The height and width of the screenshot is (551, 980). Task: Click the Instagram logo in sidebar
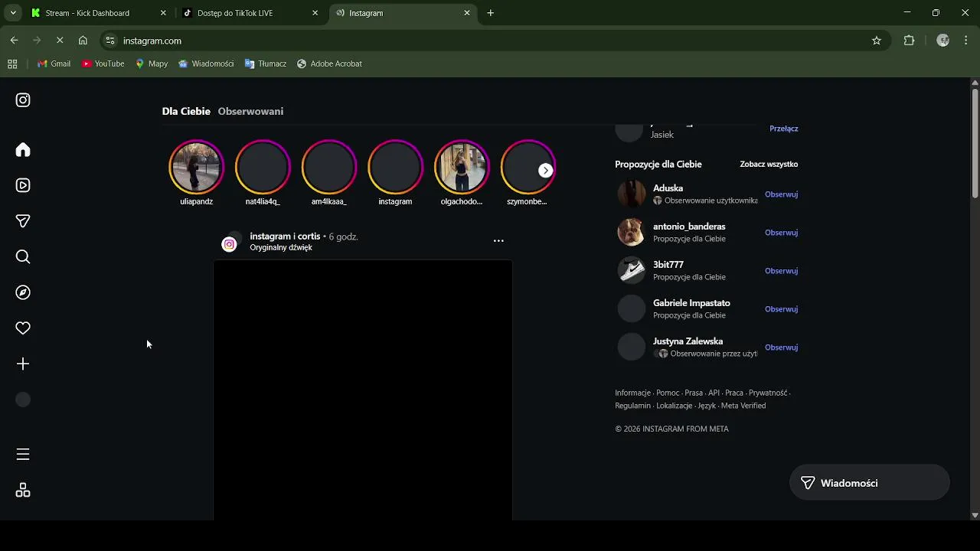point(23,100)
